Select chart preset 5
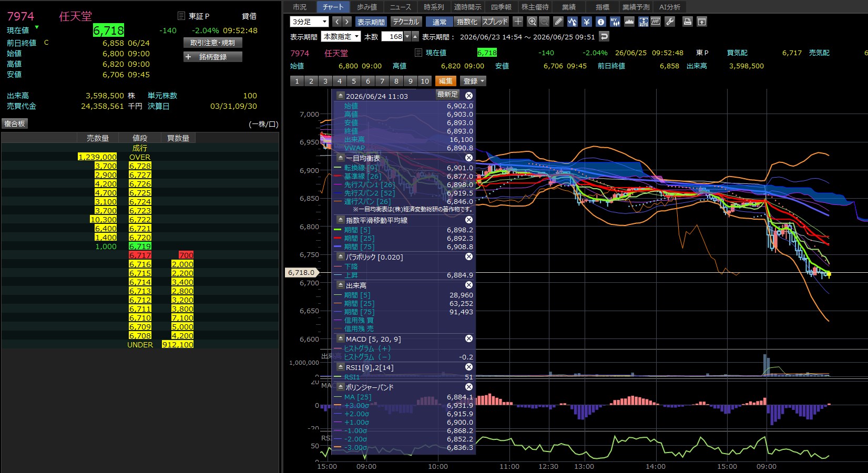The width and height of the screenshot is (868, 473). 354,81
